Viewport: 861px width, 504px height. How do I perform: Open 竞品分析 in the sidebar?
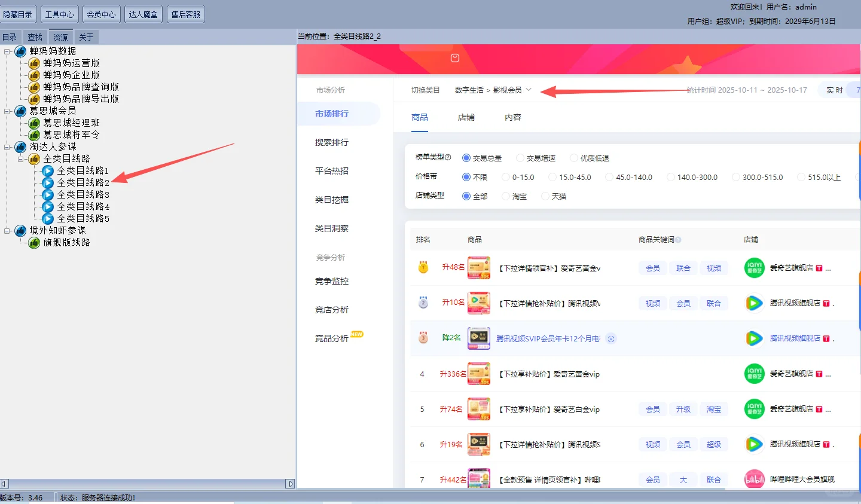[332, 339]
